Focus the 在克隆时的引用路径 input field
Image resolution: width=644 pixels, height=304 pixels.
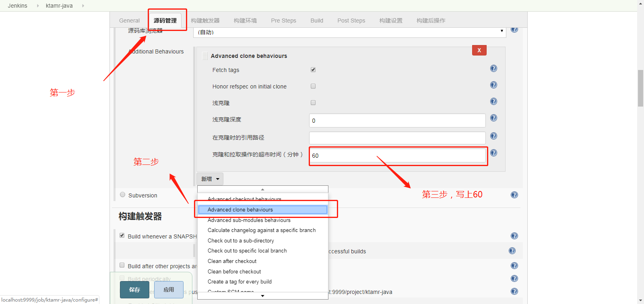click(x=397, y=138)
